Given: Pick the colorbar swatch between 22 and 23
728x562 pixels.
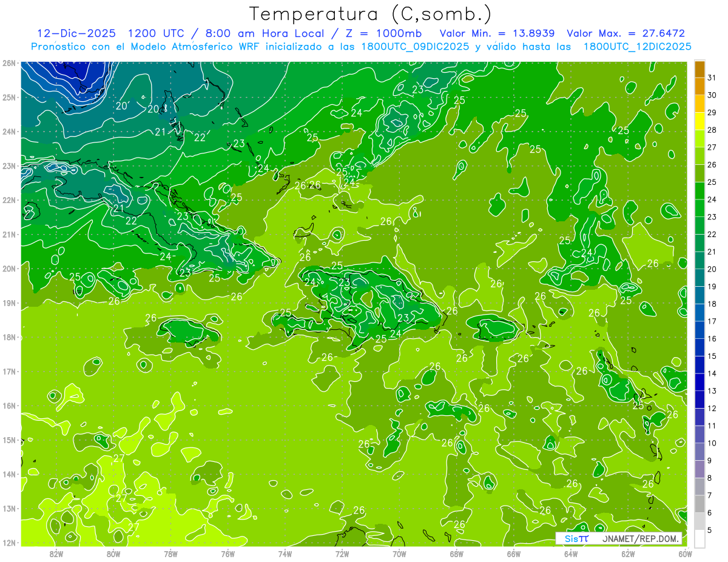Looking at the screenshot, I should click(699, 226).
